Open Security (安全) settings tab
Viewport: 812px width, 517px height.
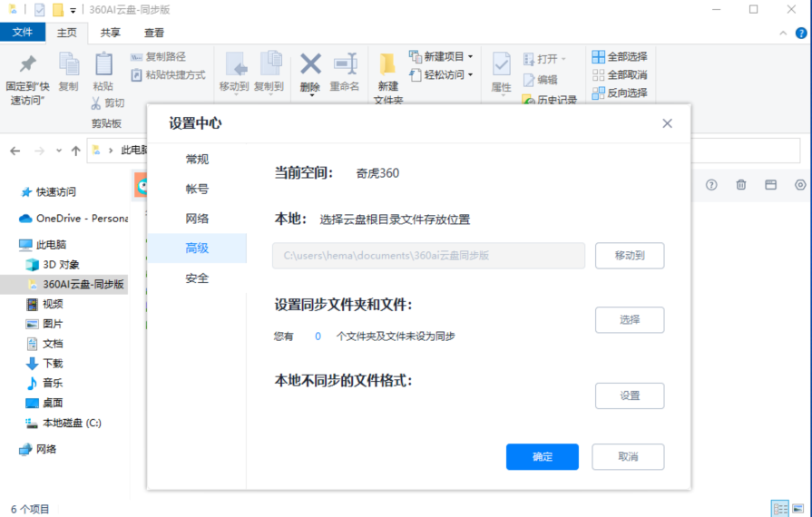(x=197, y=278)
